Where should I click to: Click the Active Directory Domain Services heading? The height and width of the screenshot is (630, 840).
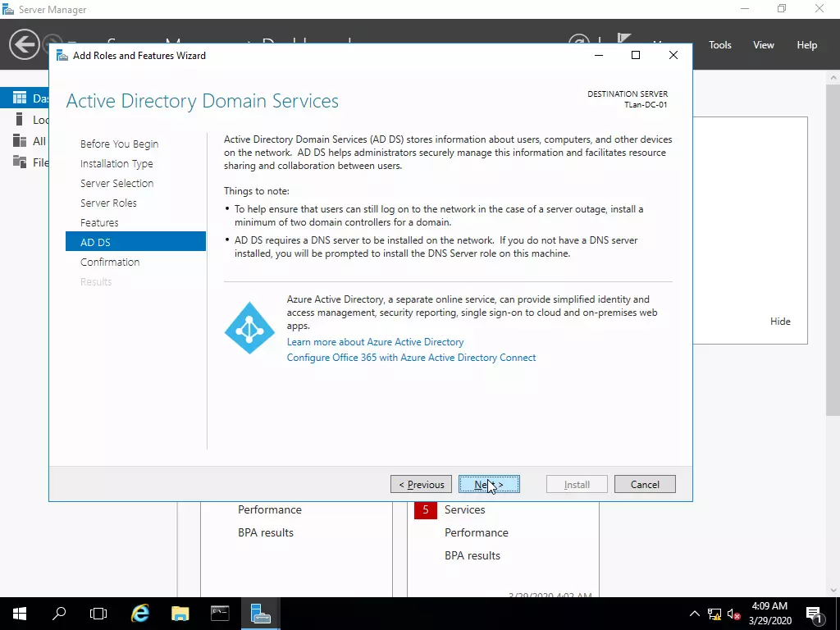tap(203, 101)
